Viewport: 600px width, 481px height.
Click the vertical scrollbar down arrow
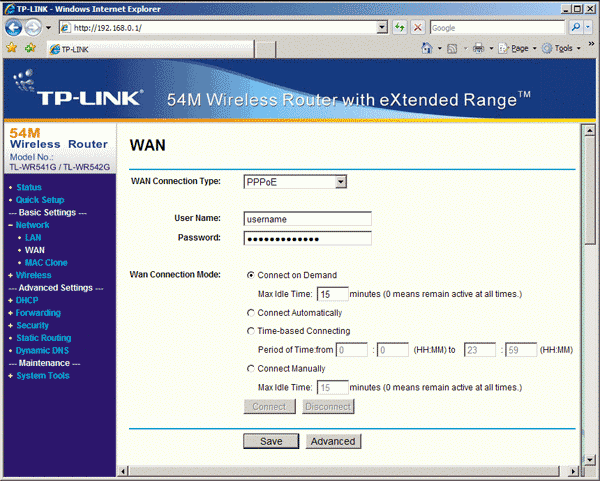(589, 459)
